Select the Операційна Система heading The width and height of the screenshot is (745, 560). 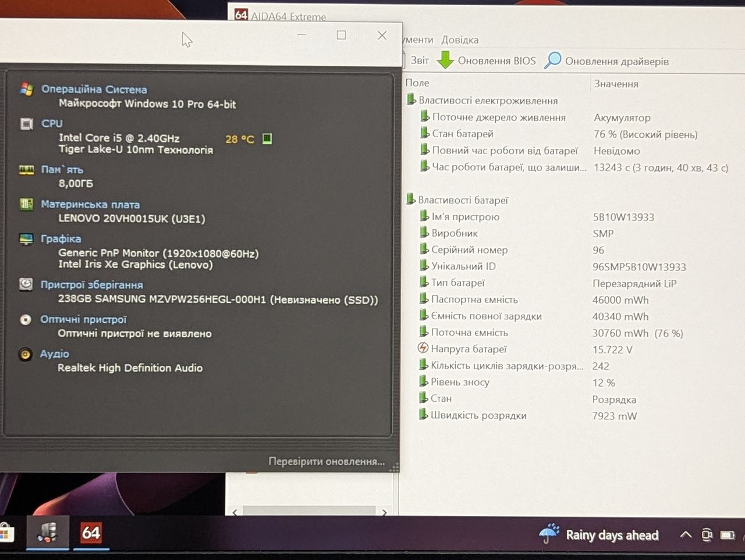[94, 89]
